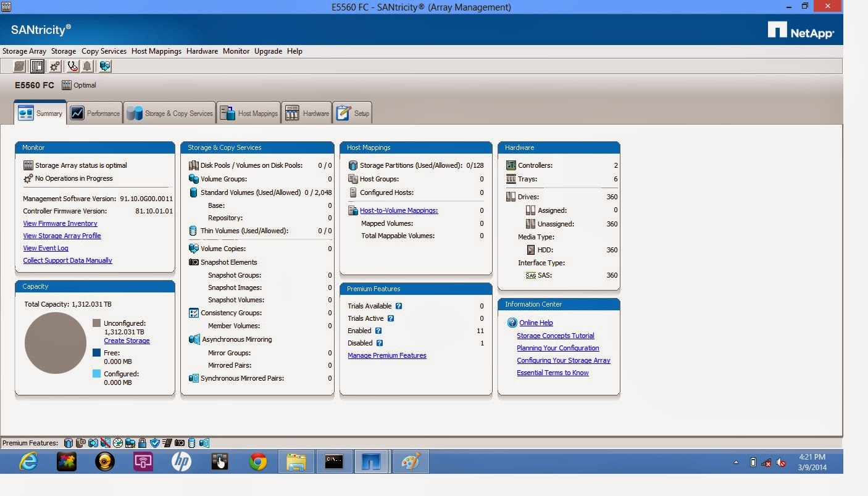
Task: Click the bell-shaped monitor alarms toolbar icon
Action: [88, 66]
